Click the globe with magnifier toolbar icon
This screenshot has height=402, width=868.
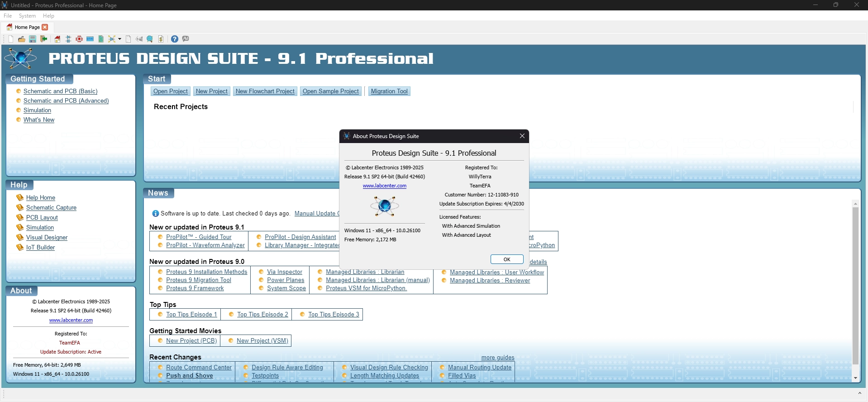[150, 39]
